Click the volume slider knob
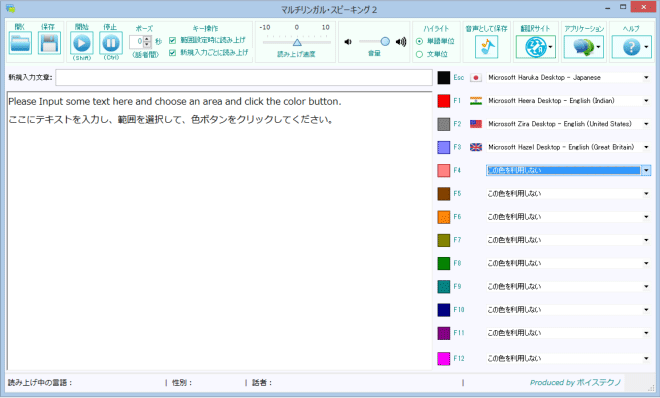The width and height of the screenshot is (660, 398). [385, 41]
